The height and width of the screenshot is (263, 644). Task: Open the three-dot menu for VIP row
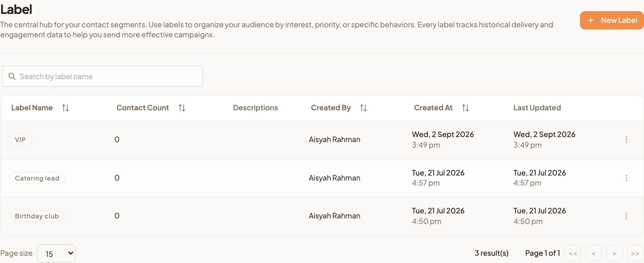[x=626, y=140]
